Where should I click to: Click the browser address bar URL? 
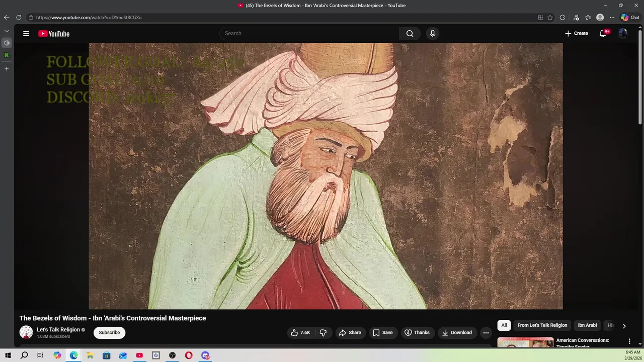pyautogui.click(x=89, y=17)
